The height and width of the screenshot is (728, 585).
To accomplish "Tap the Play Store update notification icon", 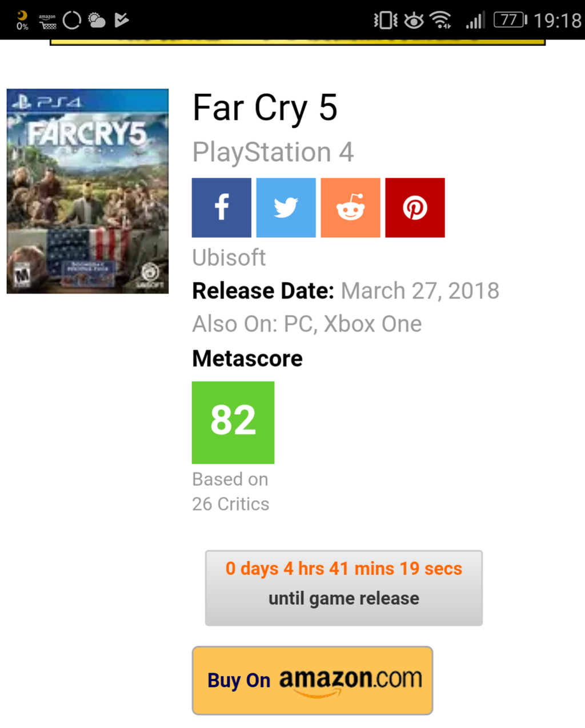I will pyautogui.click(x=122, y=21).
